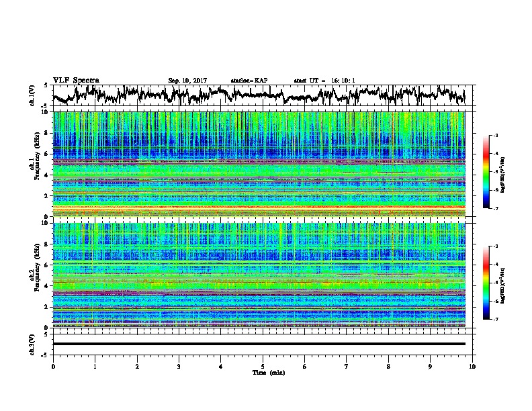Click the thick black ch.3 voltage line
This screenshot has width=532, height=411.
pos(259,344)
